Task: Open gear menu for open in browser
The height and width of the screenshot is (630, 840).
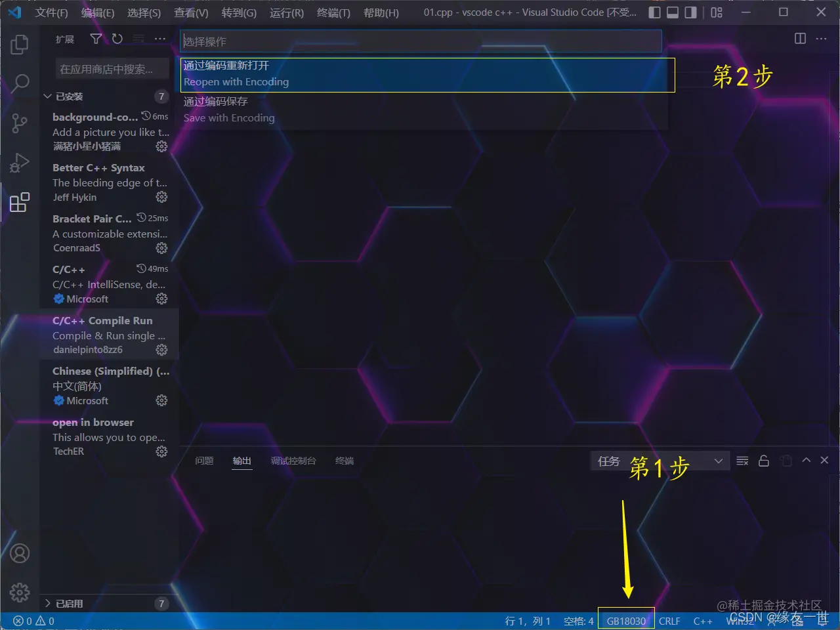Action: pos(161,451)
